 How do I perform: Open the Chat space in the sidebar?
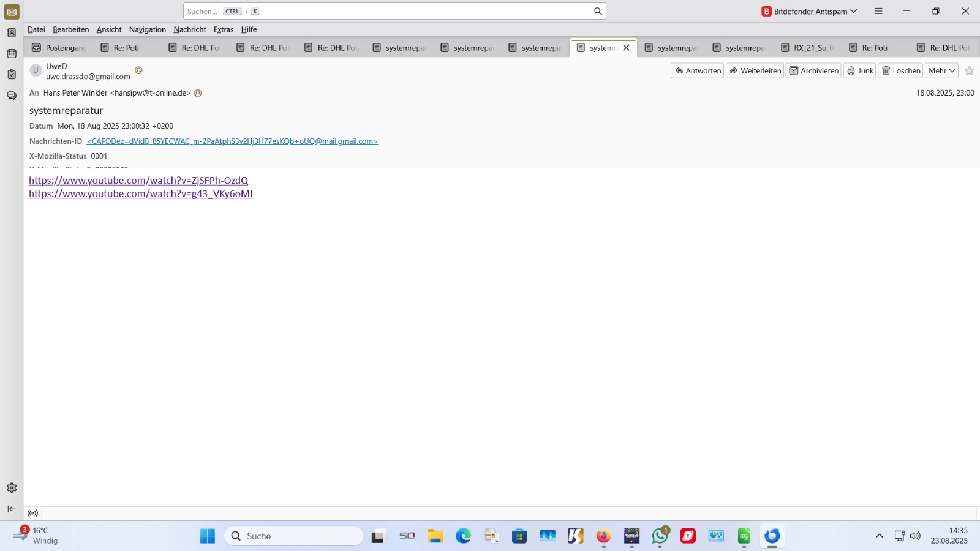point(12,96)
